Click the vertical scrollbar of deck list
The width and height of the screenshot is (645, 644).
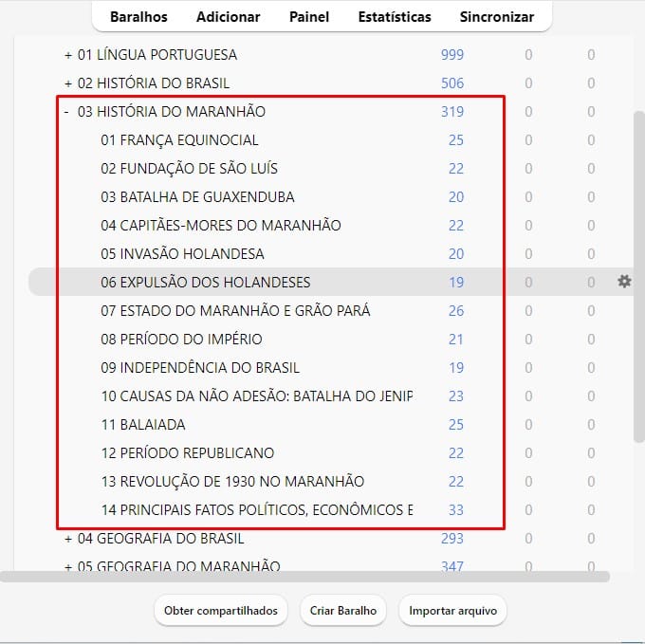point(638,276)
